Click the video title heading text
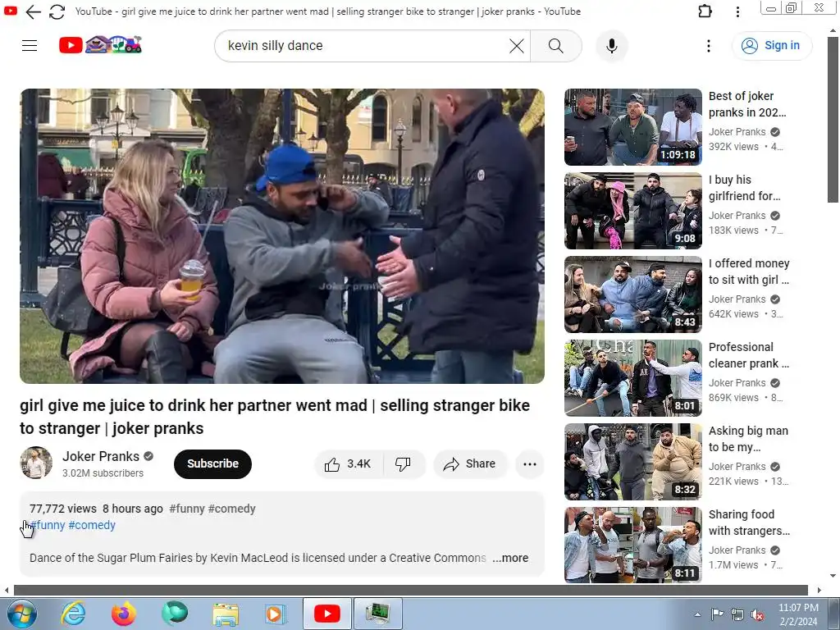Image resolution: width=840 pixels, height=630 pixels. tap(275, 417)
